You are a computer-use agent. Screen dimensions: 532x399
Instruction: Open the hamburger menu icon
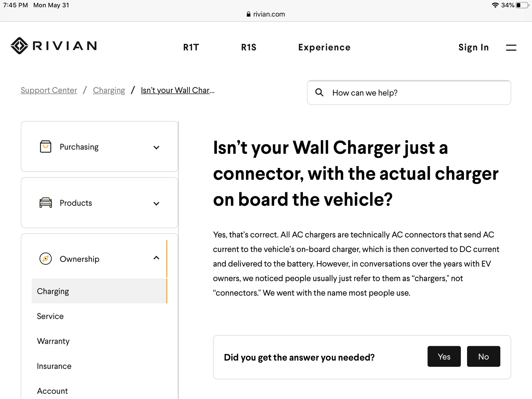coord(511,48)
